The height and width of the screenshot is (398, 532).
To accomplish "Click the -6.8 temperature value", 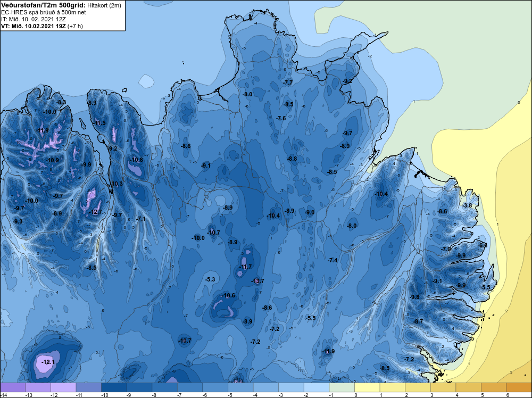I will 483,245.
